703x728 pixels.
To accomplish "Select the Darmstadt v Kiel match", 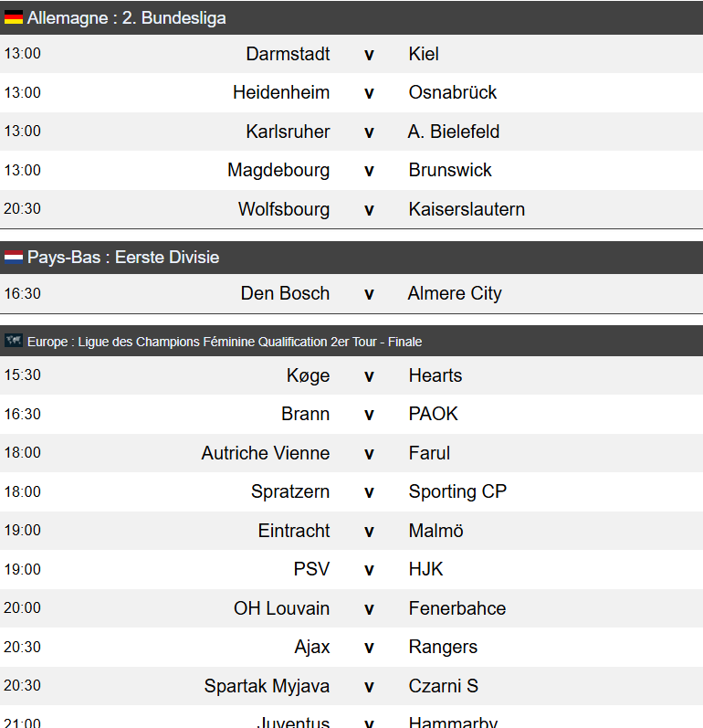I will point(351,54).
